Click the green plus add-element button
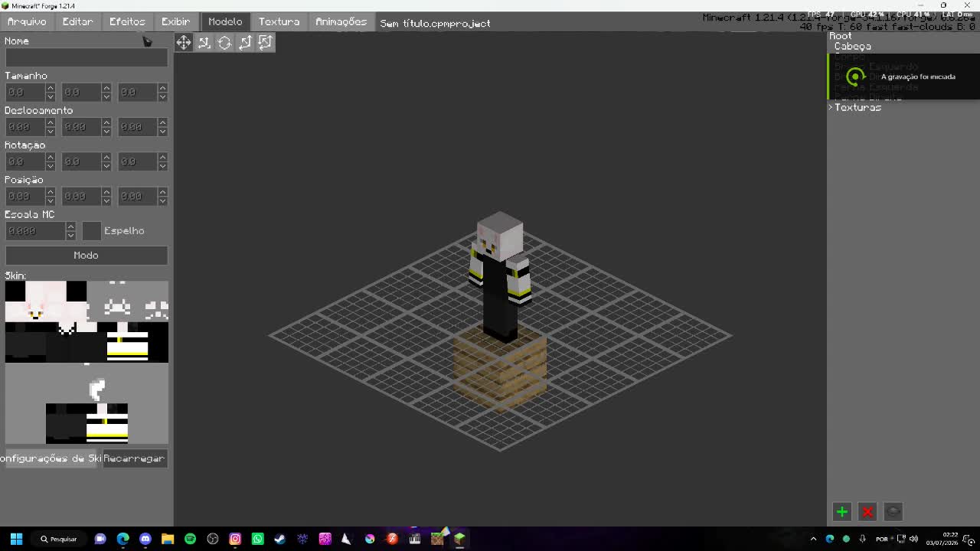The height and width of the screenshot is (551, 980). tap(842, 512)
